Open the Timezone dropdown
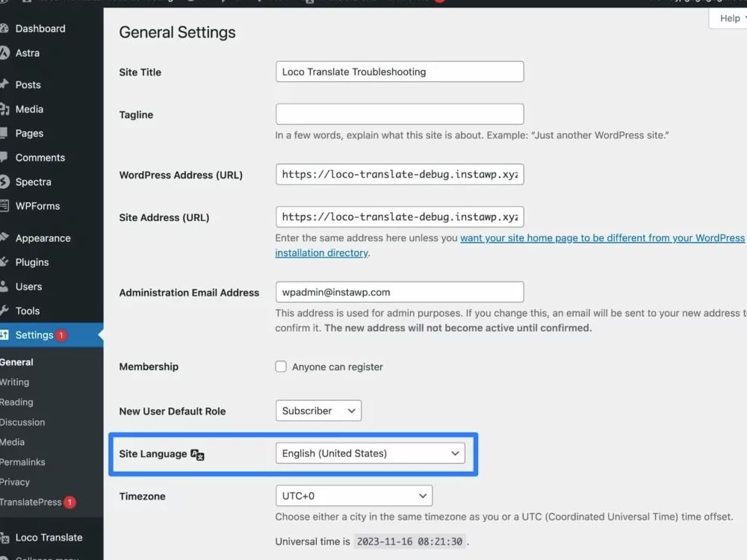The image size is (747, 560). [353, 495]
